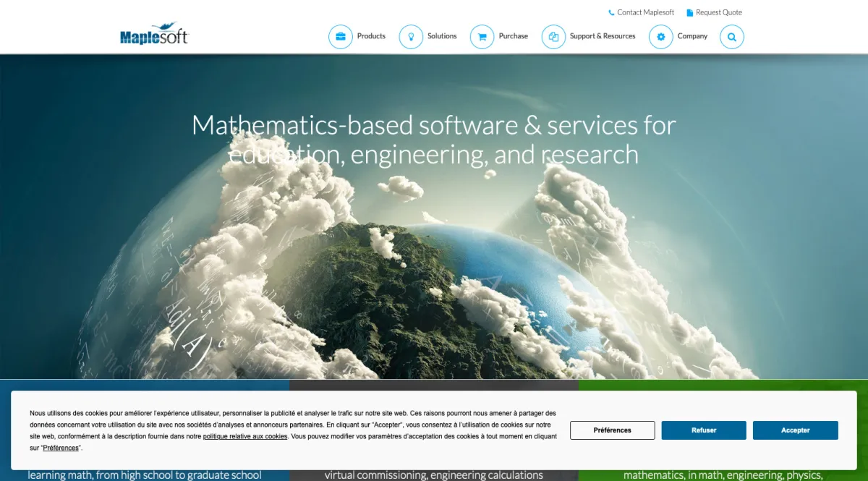Open the Company menu
The width and height of the screenshot is (868, 481).
[692, 36]
